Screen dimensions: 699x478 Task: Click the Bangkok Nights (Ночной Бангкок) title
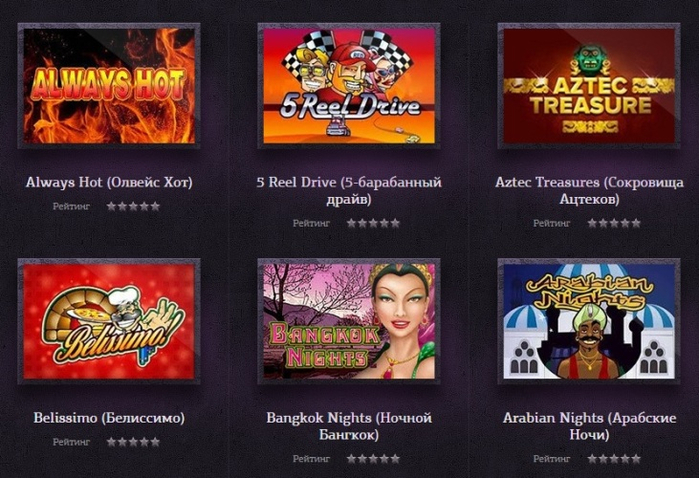[349, 426]
